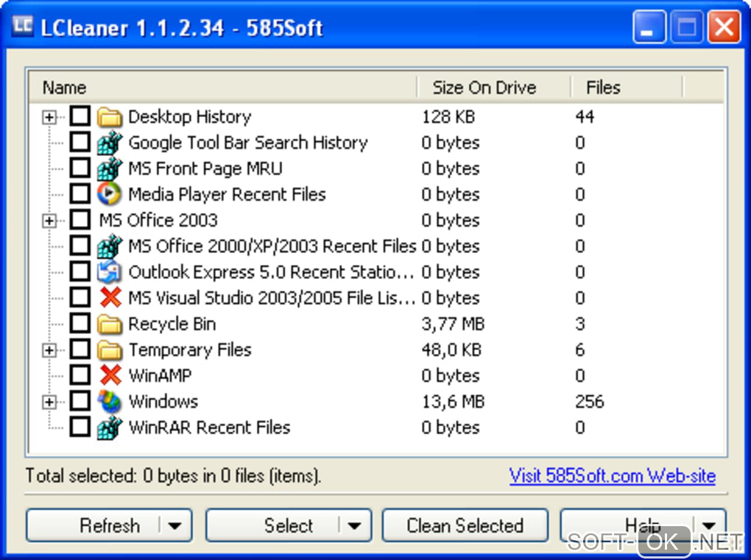
Task: Select the Windows row label
Action: click(x=163, y=402)
